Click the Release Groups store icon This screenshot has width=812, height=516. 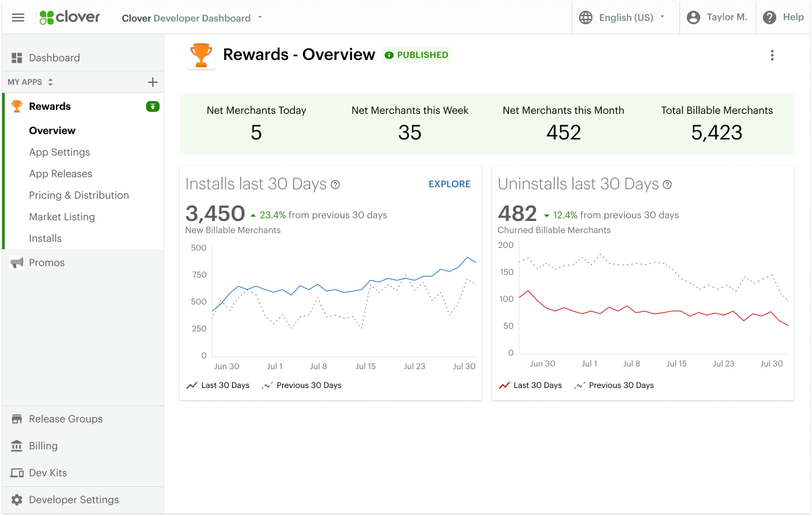point(17,419)
